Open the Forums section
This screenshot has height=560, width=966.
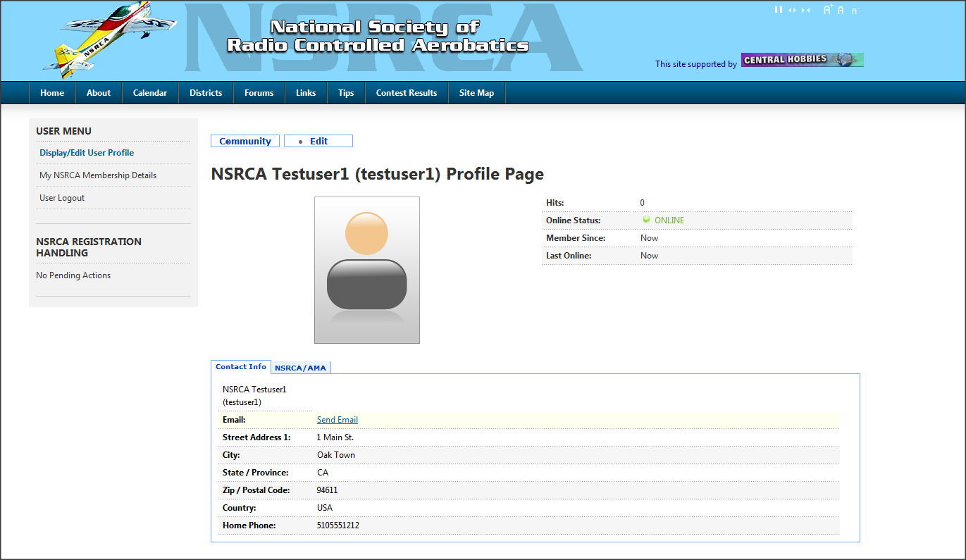pos(259,93)
